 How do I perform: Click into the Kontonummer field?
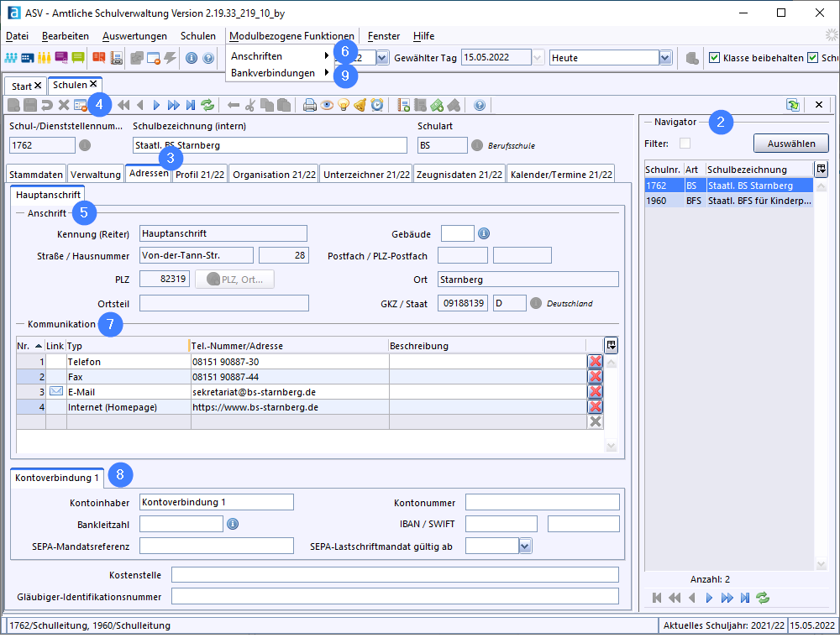point(542,503)
